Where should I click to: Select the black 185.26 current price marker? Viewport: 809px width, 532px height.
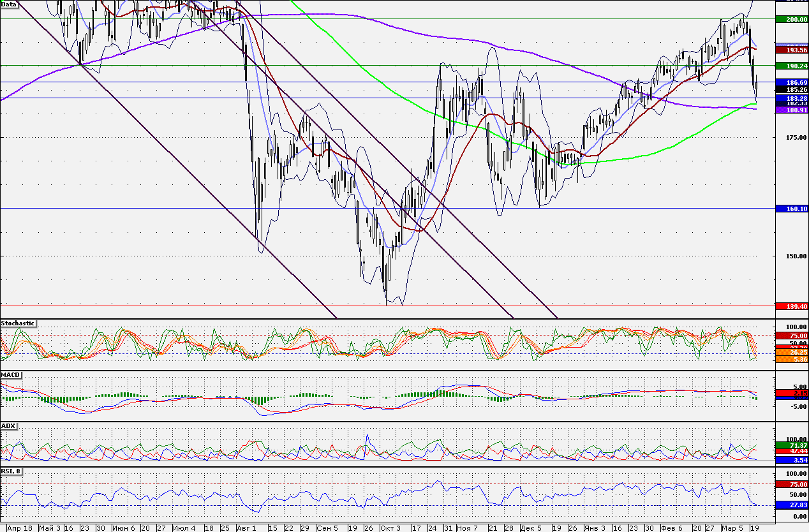(x=791, y=90)
